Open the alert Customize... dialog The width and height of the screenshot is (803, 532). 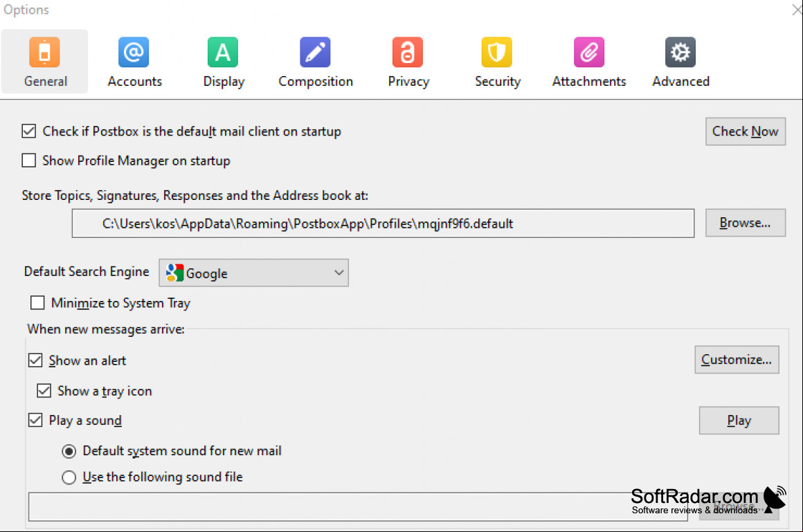coord(737,360)
